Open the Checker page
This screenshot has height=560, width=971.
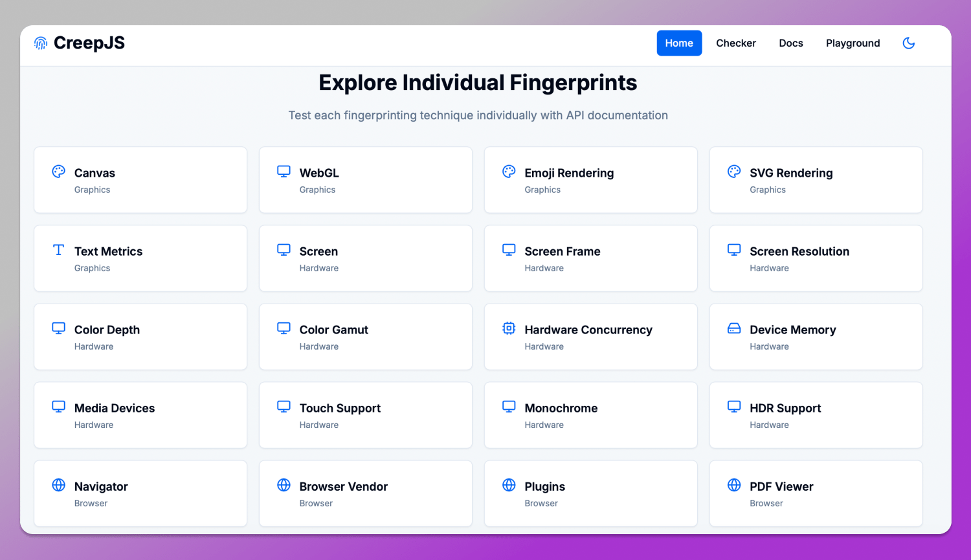pyautogui.click(x=735, y=43)
